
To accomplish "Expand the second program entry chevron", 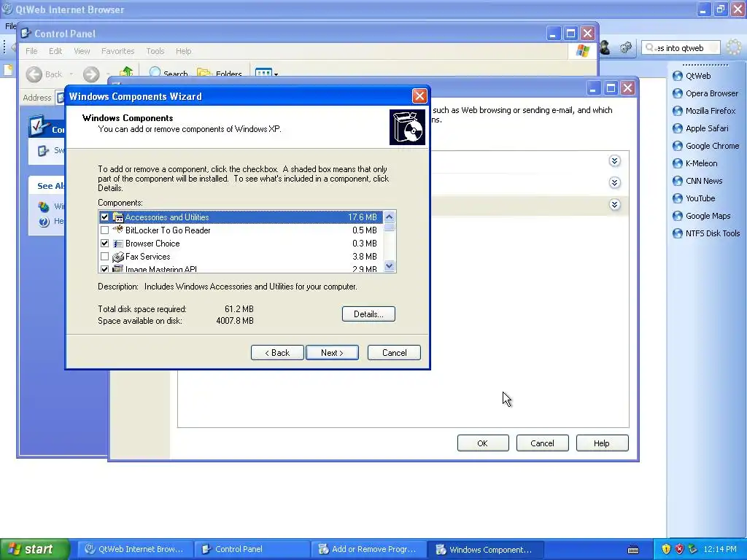I will click(x=614, y=183).
